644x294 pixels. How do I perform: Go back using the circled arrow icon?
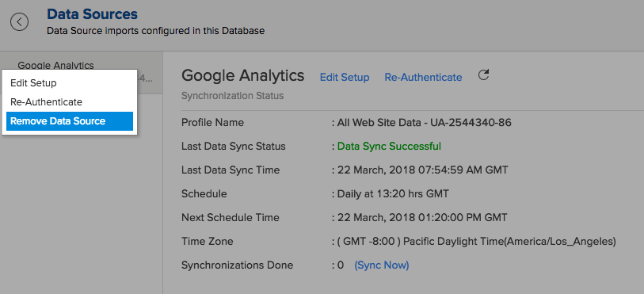coord(19,21)
